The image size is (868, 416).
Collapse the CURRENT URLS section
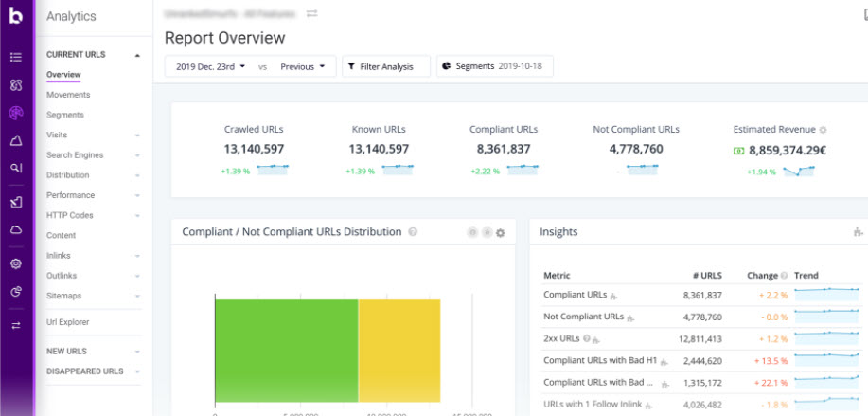(x=137, y=55)
